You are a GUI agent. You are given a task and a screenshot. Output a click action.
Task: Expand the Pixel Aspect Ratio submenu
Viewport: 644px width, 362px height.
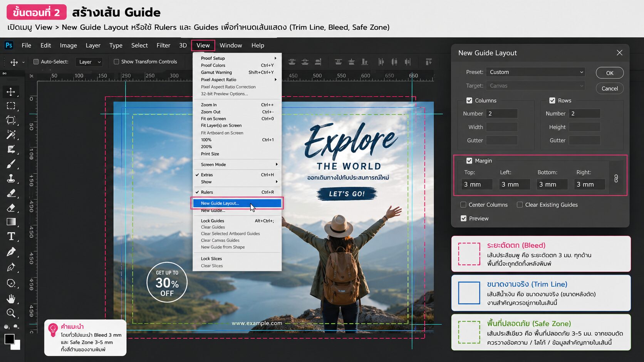237,80
